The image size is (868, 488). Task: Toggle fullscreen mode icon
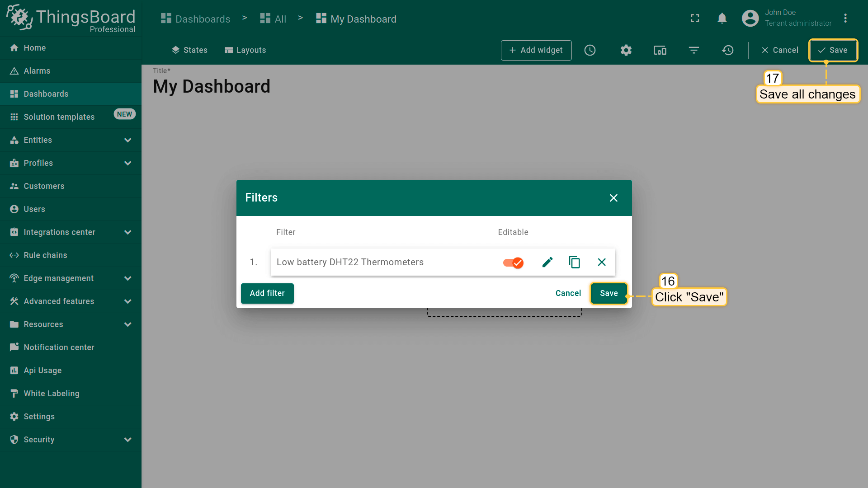click(695, 19)
